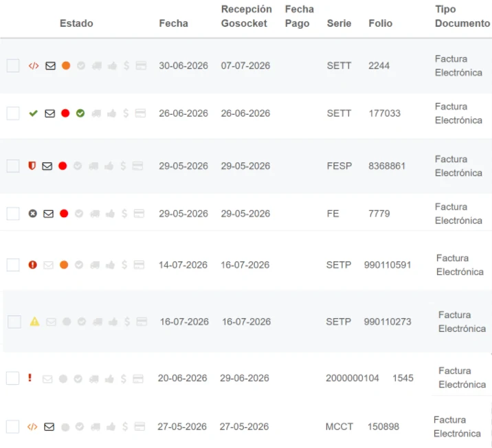The width and height of the screenshot is (492, 448).
Task: Click folio number 8368861
Action: click(x=387, y=166)
